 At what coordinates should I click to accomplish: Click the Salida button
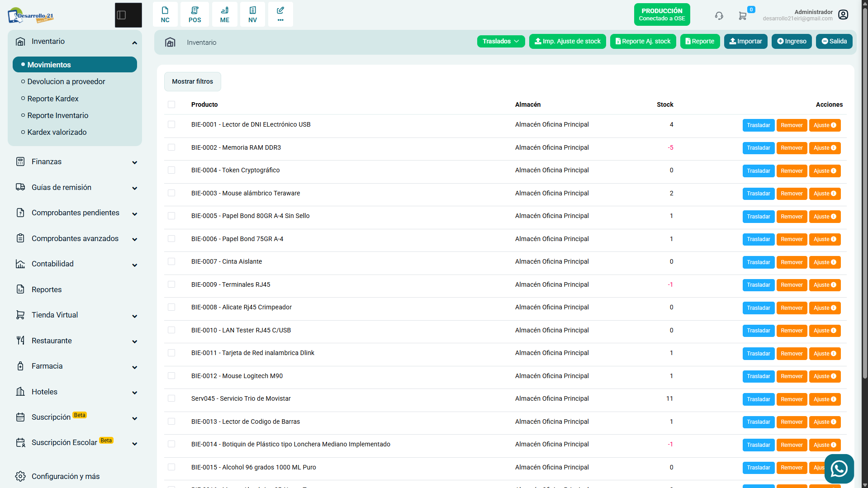pyautogui.click(x=834, y=41)
